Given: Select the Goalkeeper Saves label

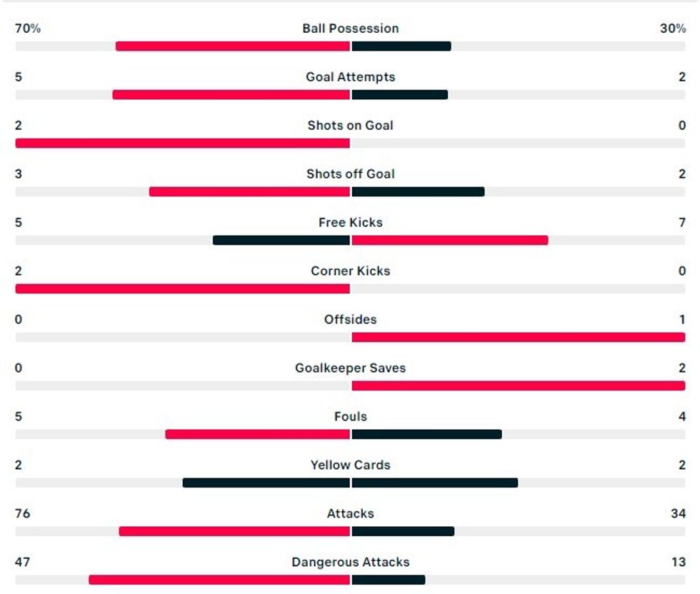Looking at the screenshot, I should click(350, 368).
